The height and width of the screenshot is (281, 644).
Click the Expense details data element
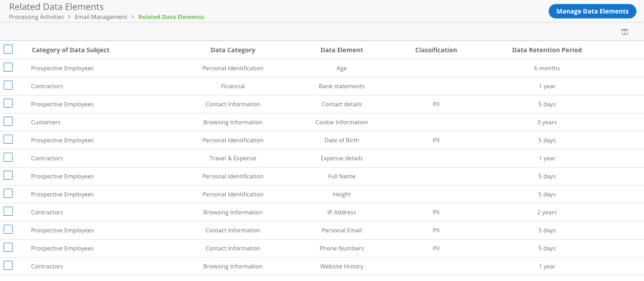(341, 158)
